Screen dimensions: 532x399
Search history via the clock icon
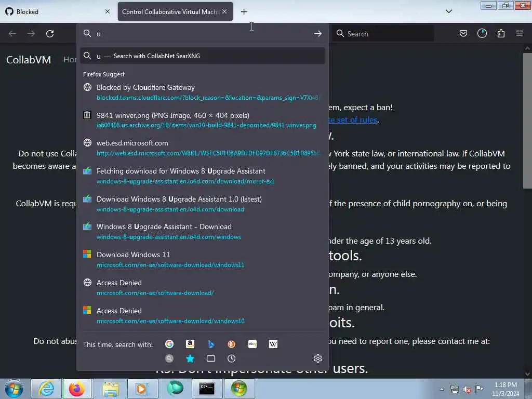231,358
